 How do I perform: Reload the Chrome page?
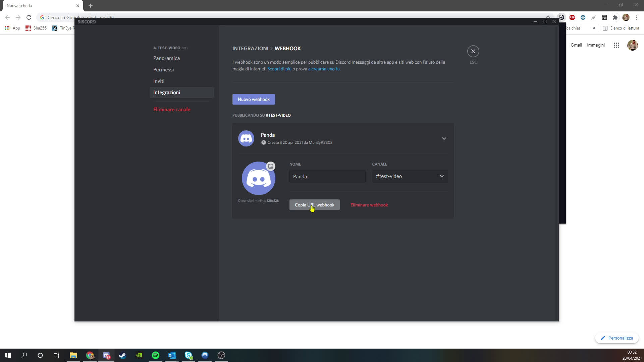(x=29, y=17)
